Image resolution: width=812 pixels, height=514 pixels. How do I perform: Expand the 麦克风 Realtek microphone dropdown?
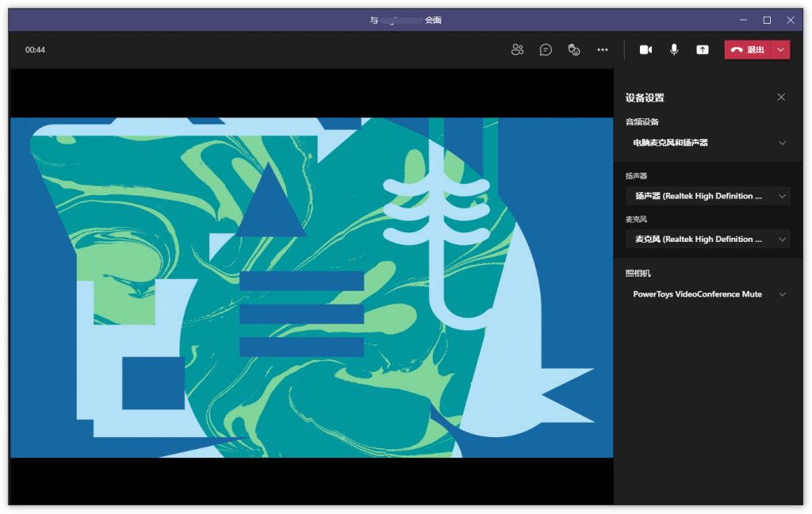point(708,239)
